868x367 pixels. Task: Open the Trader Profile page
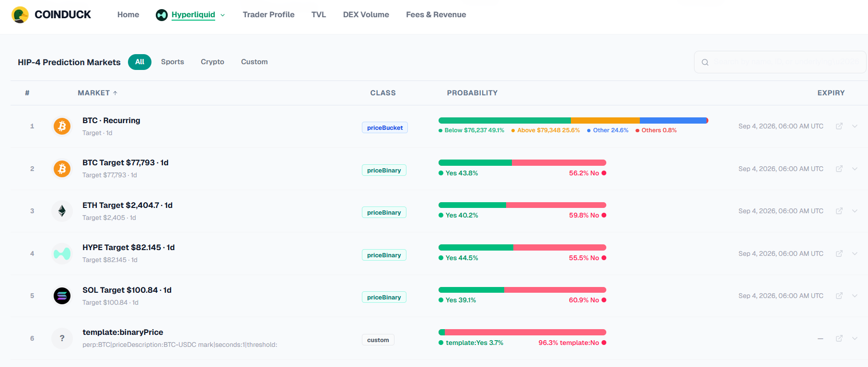click(x=268, y=15)
